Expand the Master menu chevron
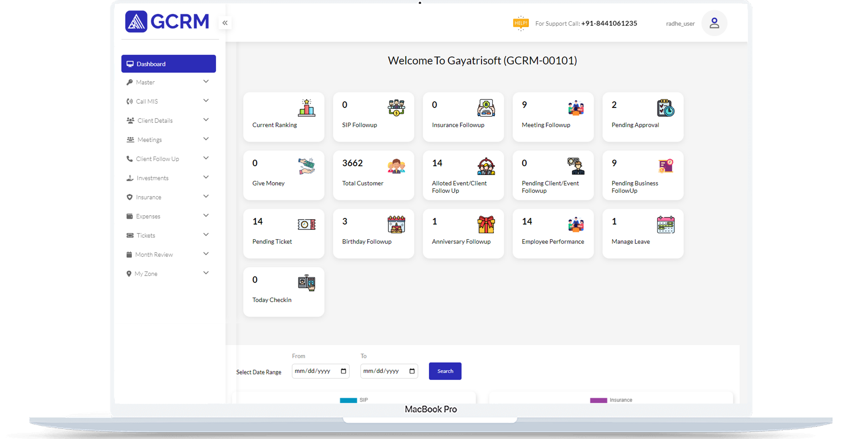 tap(206, 82)
